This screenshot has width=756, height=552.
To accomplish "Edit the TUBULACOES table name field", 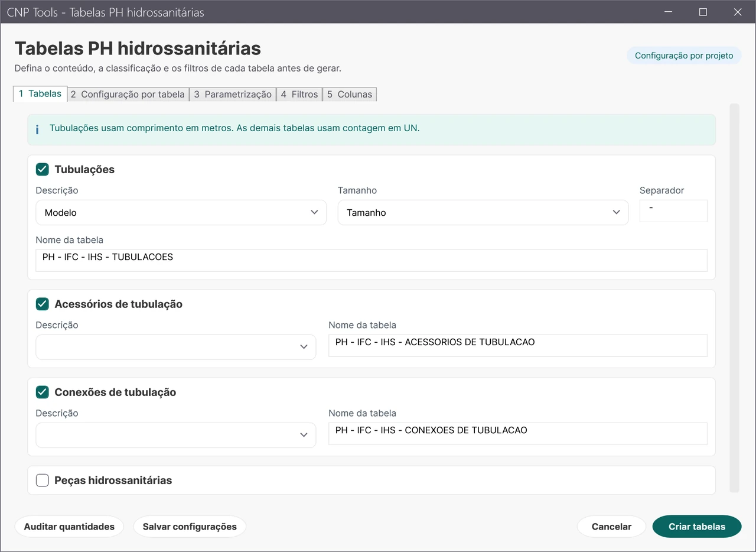I will click(372, 260).
